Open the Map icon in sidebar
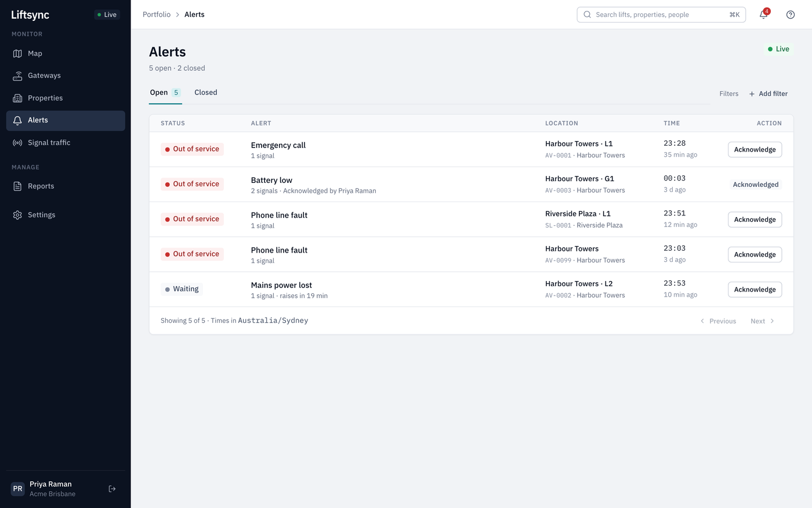 coord(17,53)
